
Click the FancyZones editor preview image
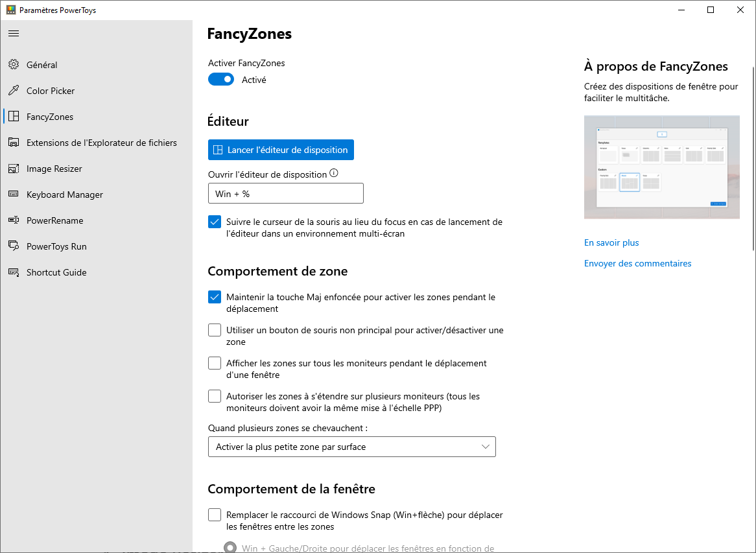point(662,167)
